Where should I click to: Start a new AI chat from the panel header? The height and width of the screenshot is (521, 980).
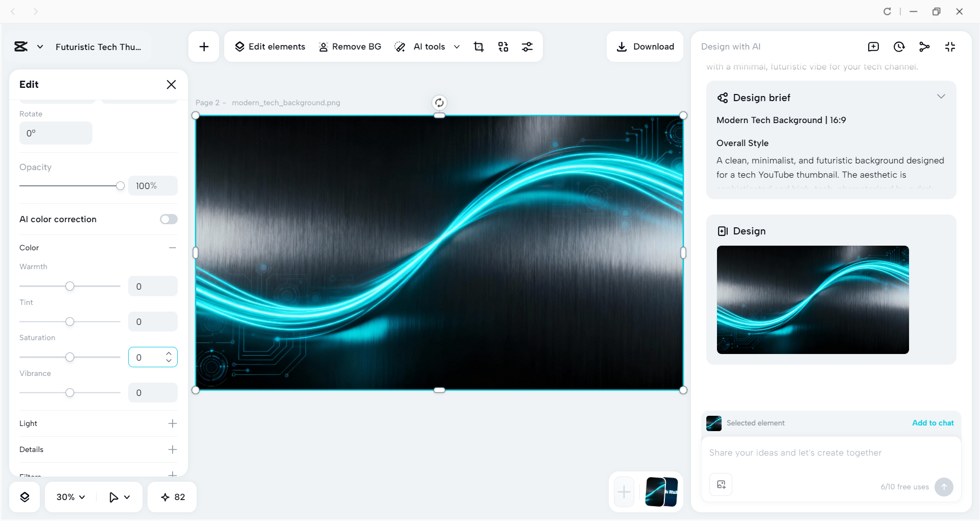(x=873, y=46)
